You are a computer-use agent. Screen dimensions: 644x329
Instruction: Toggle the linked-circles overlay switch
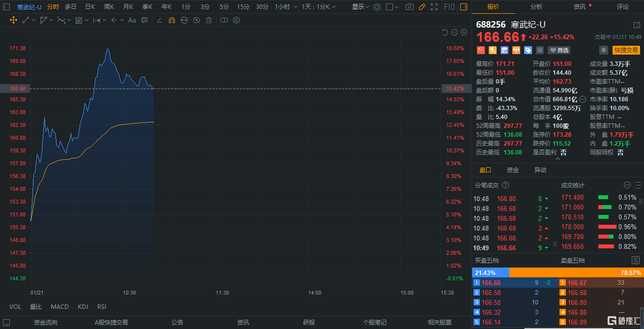(x=224, y=20)
